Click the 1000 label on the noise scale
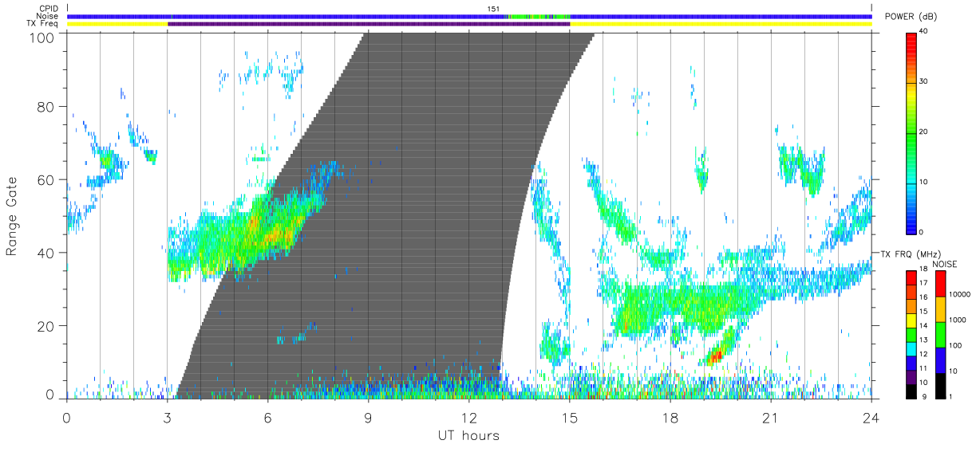 click(957, 320)
